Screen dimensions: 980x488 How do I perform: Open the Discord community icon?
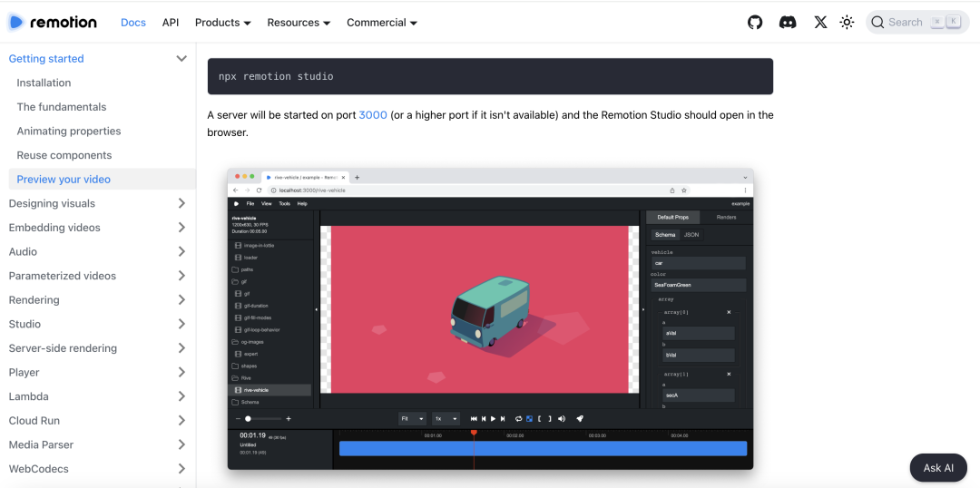tap(788, 23)
